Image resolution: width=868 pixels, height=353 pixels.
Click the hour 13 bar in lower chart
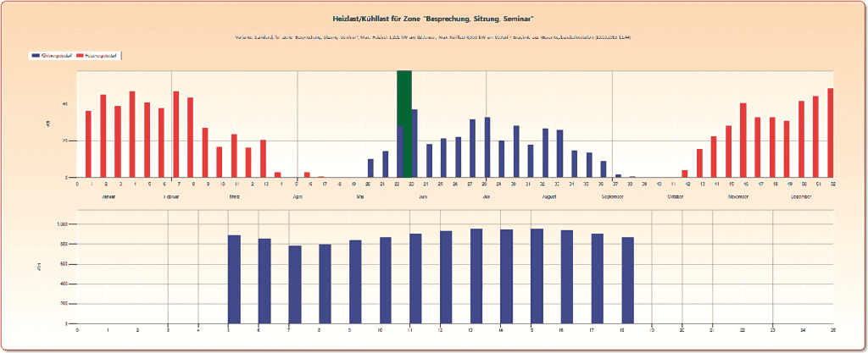click(x=476, y=276)
